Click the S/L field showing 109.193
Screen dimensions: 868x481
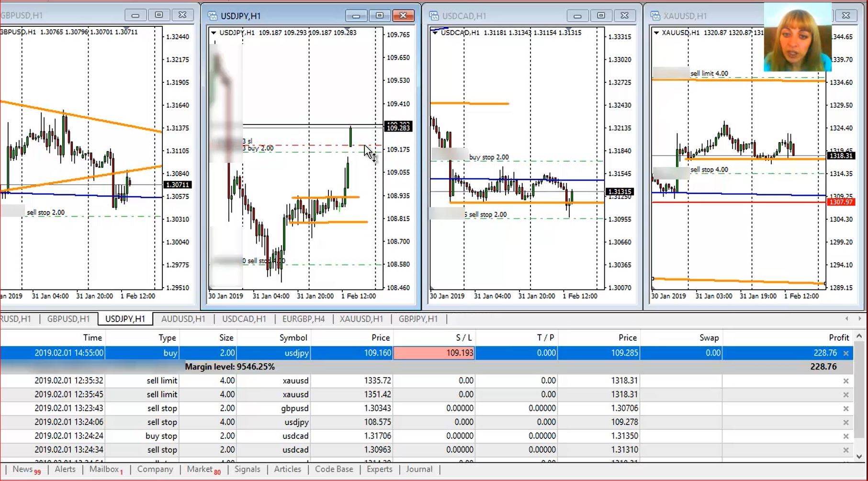pos(433,353)
